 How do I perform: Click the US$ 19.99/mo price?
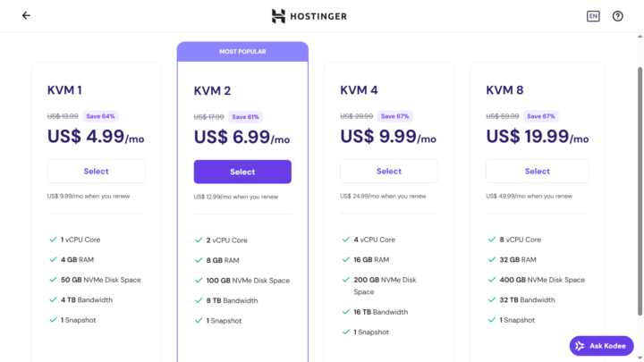click(x=538, y=136)
